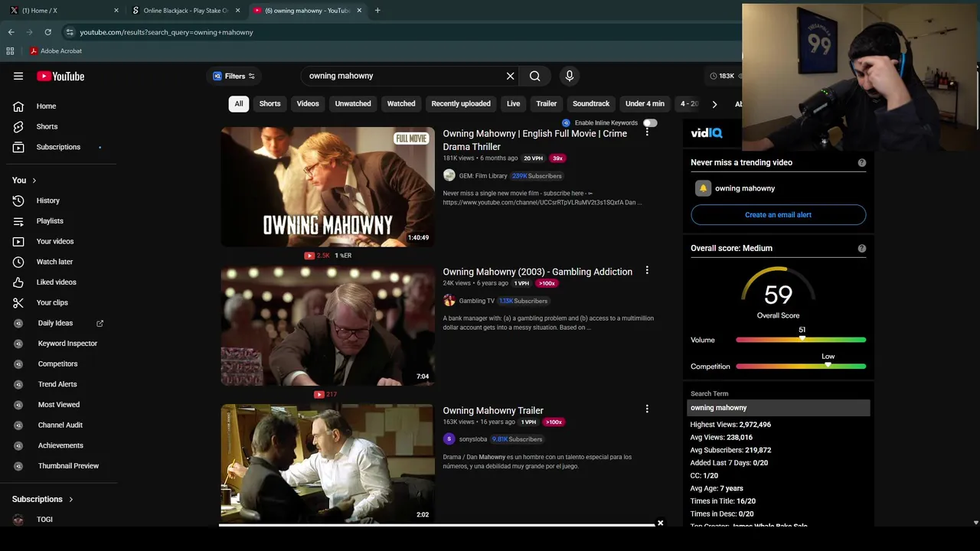Image resolution: width=980 pixels, height=551 pixels.
Task: Open vidIQ Most Viewed
Action: click(x=58, y=405)
